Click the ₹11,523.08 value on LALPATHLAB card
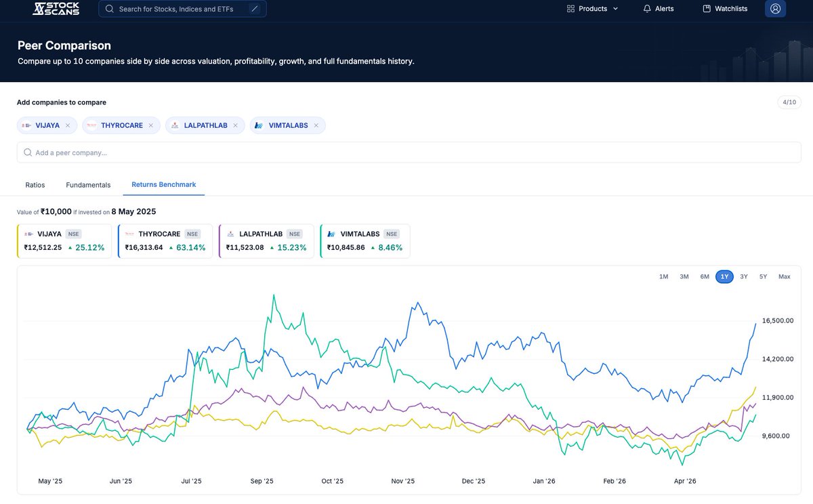 point(245,247)
